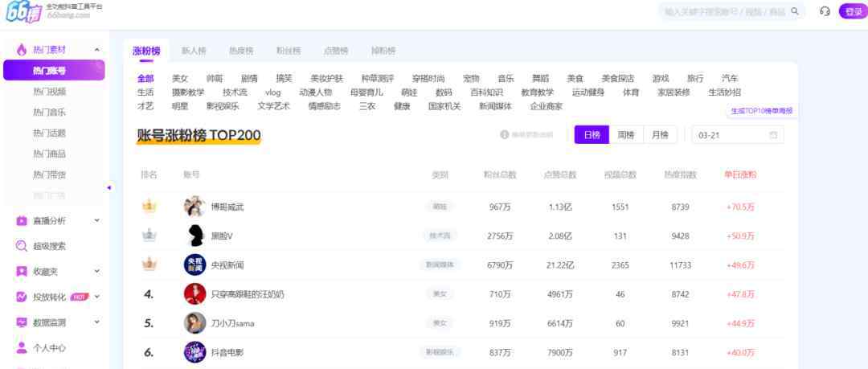Click the 粉丝总数 column header

[500, 175]
